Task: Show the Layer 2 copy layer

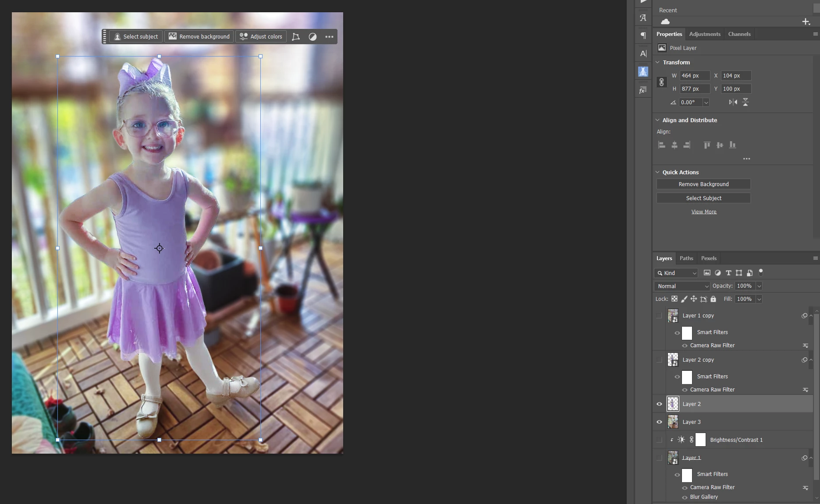Action: [x=659, y=360]
